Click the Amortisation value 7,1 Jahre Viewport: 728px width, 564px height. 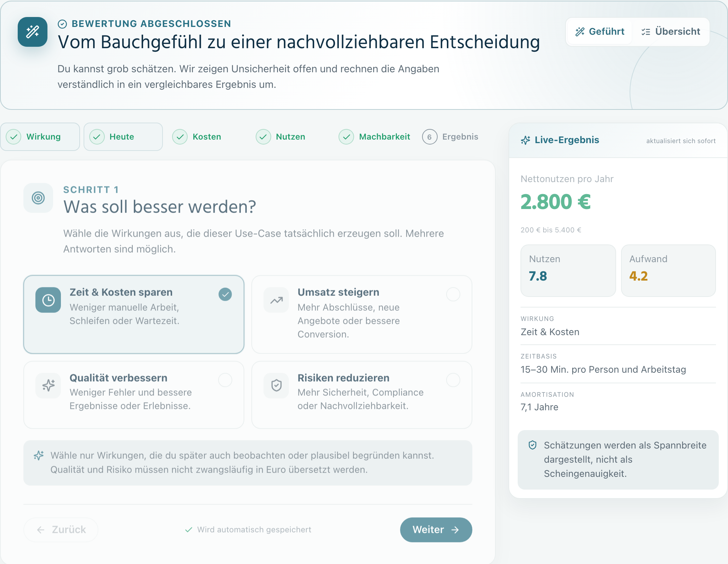[x=539, y=407]
